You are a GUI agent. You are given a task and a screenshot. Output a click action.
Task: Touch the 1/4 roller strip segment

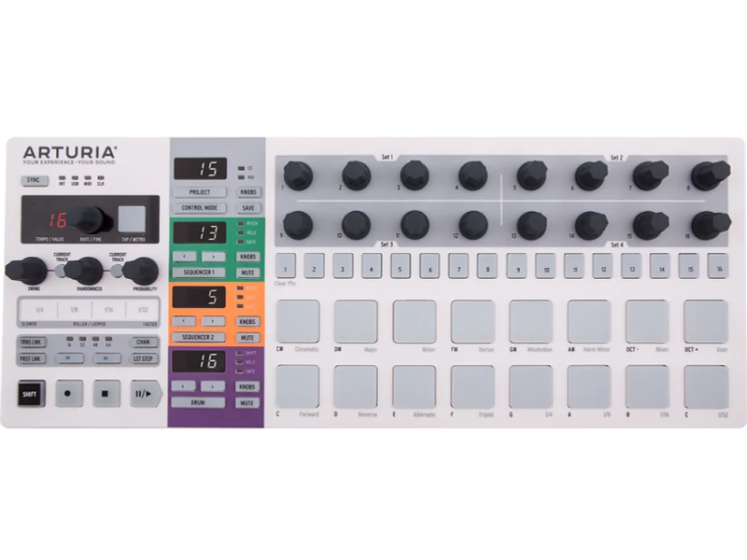39,310
